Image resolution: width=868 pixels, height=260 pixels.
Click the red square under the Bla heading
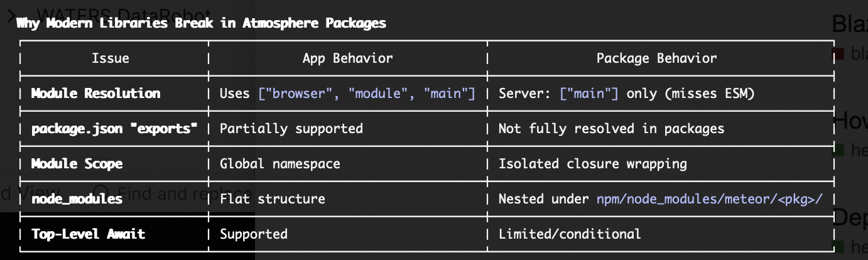[837, 55]
